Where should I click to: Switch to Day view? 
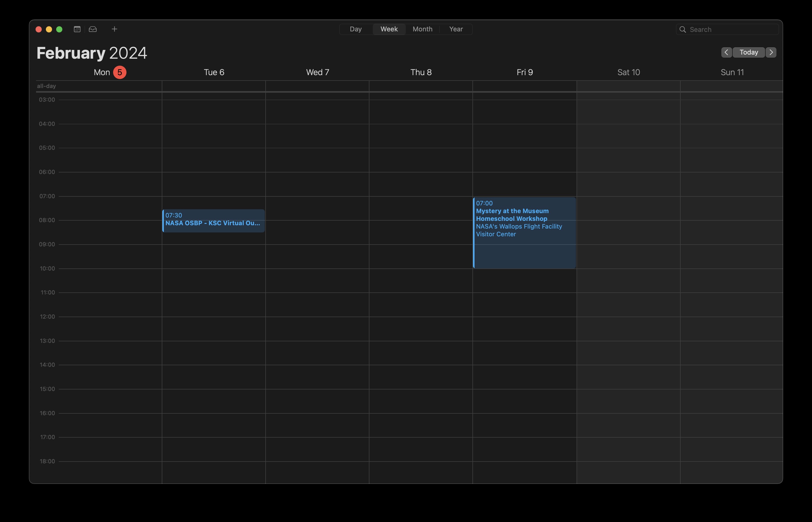pyautogui.click(x=356, y=29)
